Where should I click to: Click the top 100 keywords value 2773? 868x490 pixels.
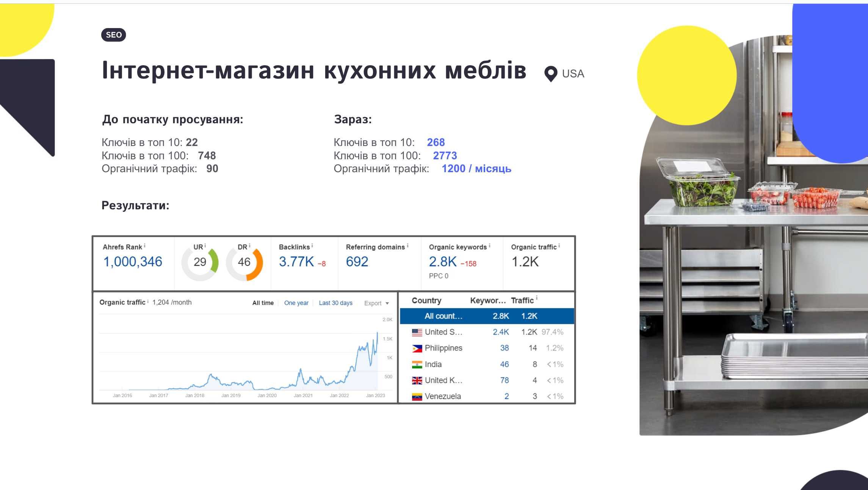(445, 156)
